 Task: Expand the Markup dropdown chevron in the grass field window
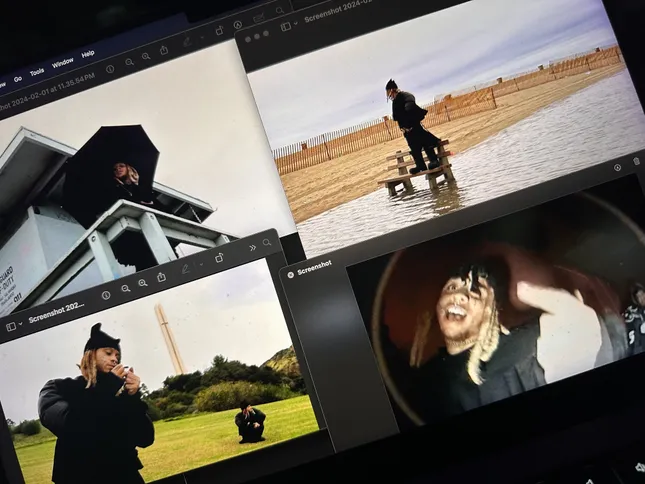coord(202,264)
